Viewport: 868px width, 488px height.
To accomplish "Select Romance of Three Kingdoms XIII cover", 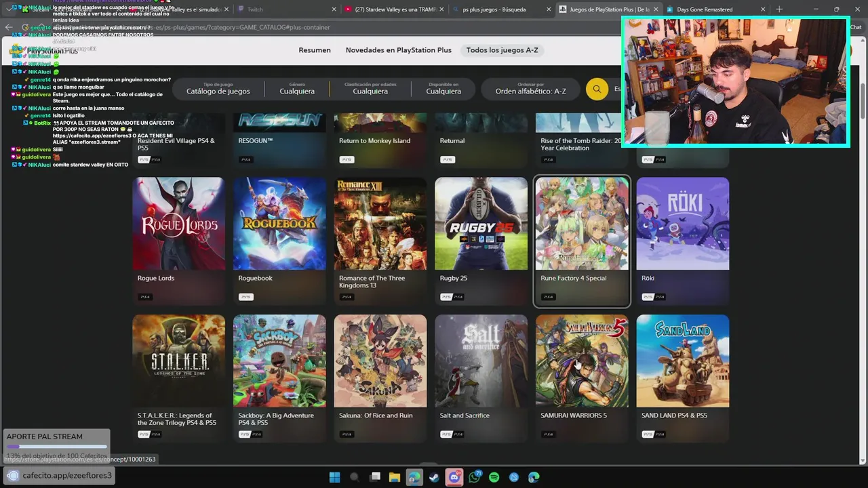I will (x=380, y=224).
